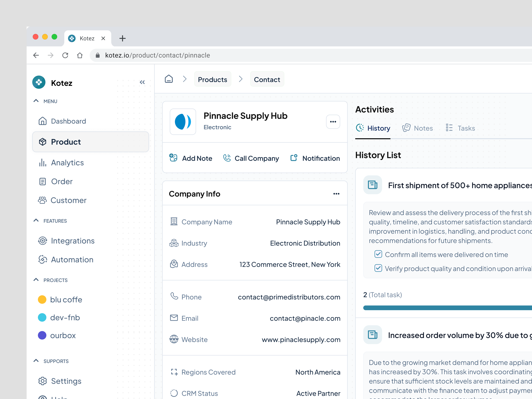Switch to the History tab
This screenshot has width=532, height=399.
pos(373,128)
